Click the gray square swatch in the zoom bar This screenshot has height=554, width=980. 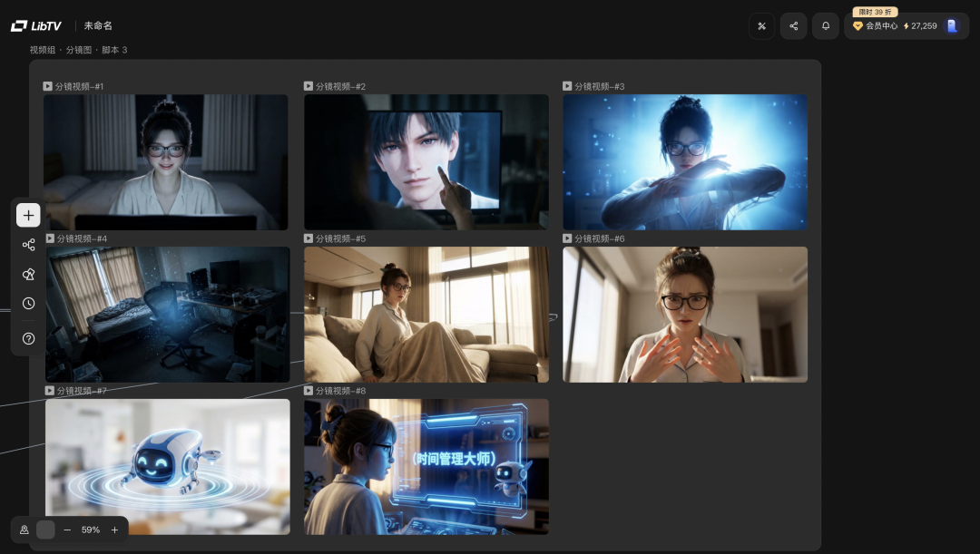45,530
